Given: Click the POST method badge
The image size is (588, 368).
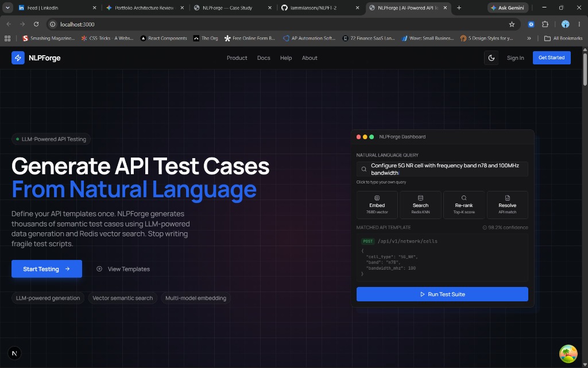Looking at the screenshot, I should [x=368, y=241].
